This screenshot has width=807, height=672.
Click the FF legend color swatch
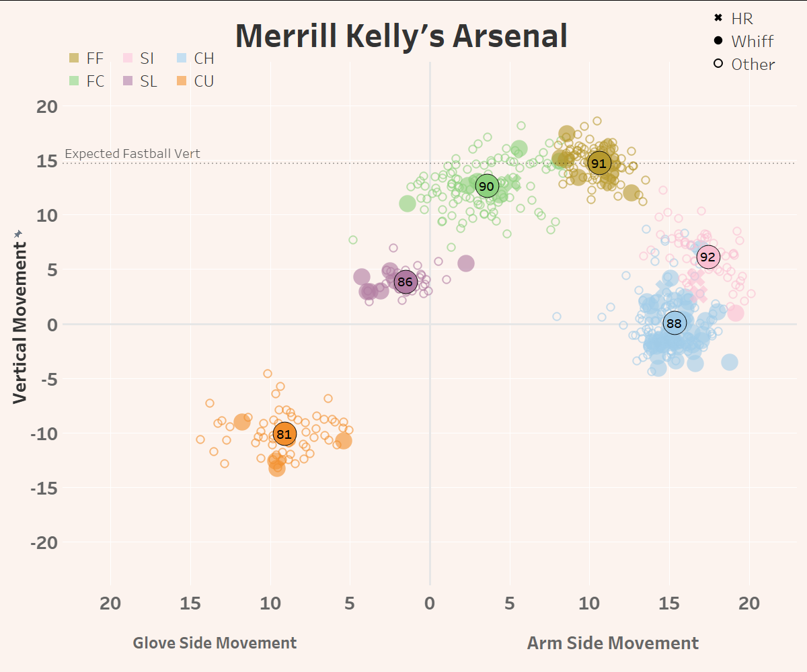(x=74, y=58)
